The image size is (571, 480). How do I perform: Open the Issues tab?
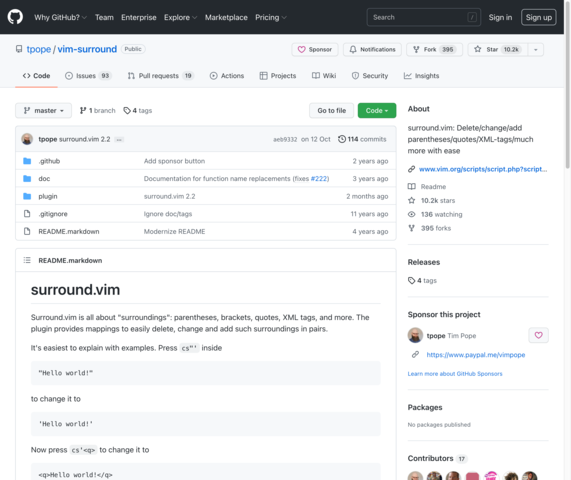[x=88, y=76]
